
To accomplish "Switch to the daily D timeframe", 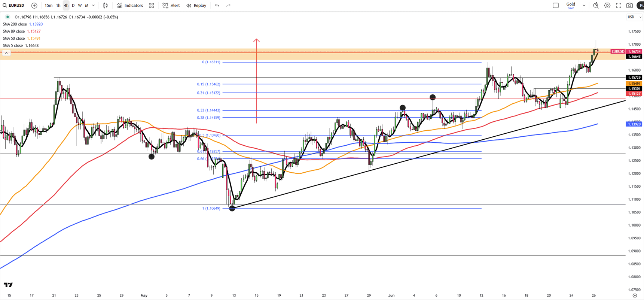I will pyautogui.click(x=73, y=6).
